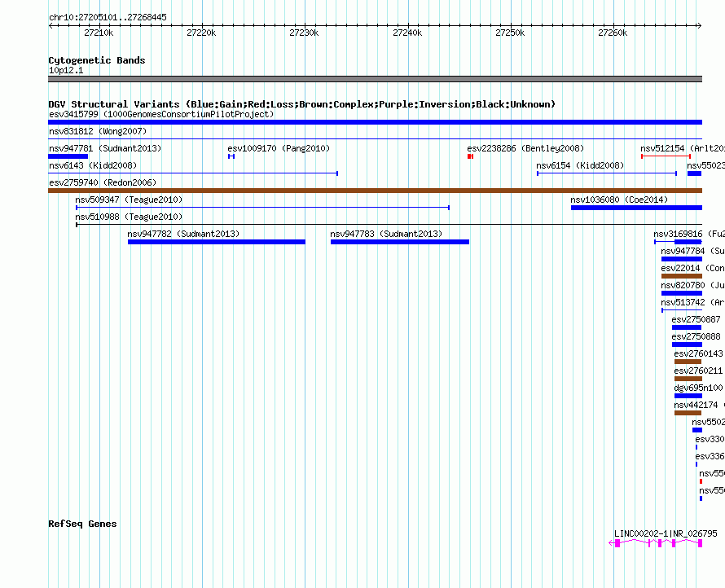Open the esv22014 complex variant label

coord(681,268)
